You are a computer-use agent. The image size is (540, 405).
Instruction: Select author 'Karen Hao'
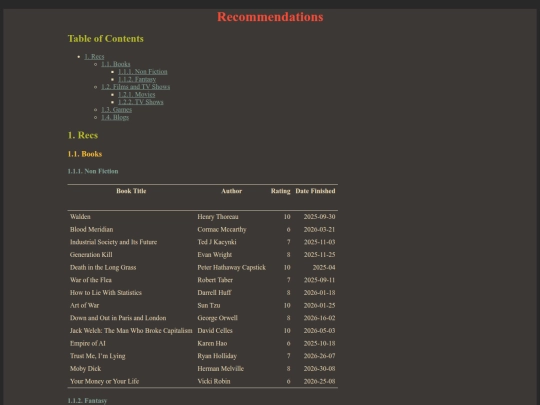[212, 343]
